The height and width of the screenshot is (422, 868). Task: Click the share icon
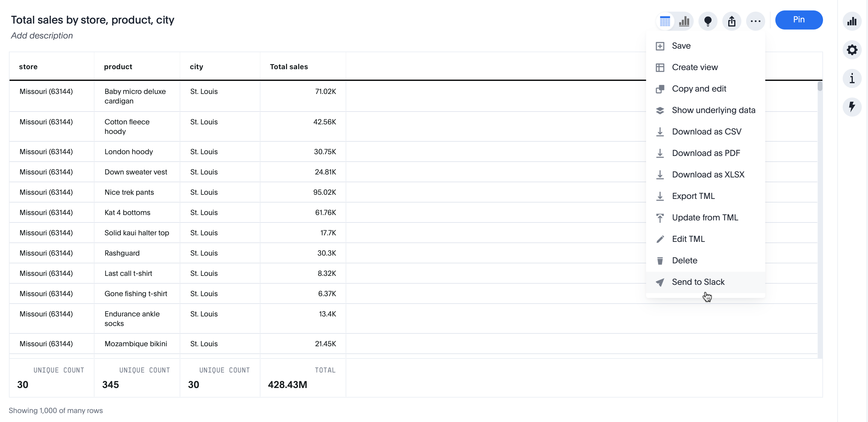click(732, 20)
